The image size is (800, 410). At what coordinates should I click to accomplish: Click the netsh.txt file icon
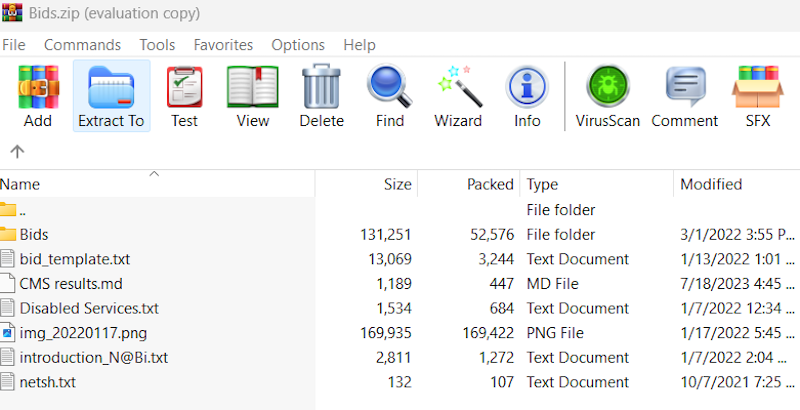click(7, 381)
